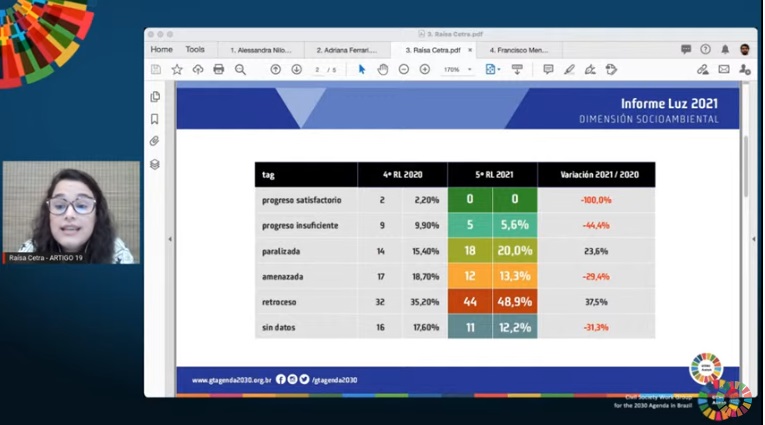
Task: Click the '48,9%' cell in retroceso row
Action: coord(515,302)
